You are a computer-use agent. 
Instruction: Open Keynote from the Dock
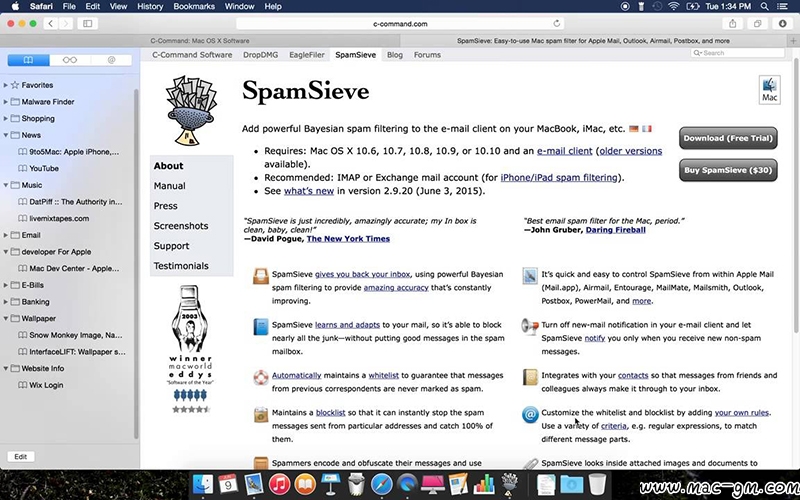[x=331, y=484]
